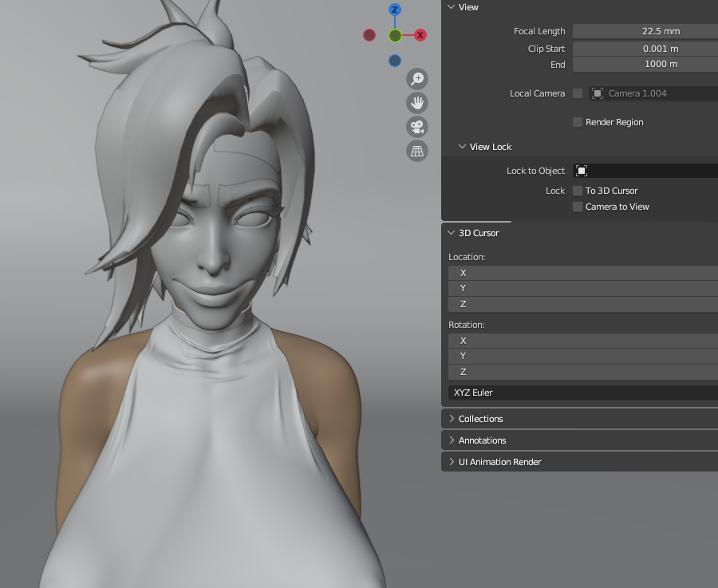Expand the UI Animation Render panel
Viewport: 718px width, 588px height.
499,462
